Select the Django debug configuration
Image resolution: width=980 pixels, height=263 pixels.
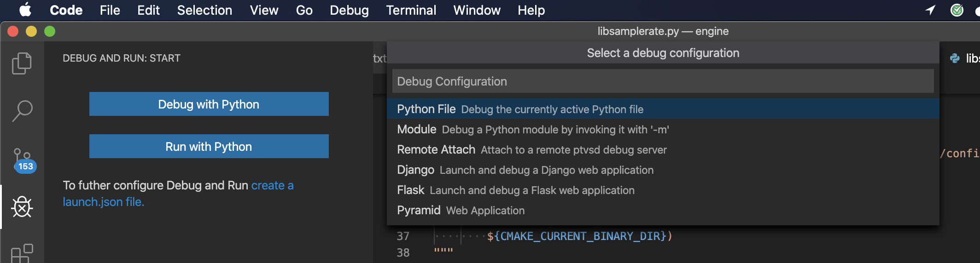point(663,170)
